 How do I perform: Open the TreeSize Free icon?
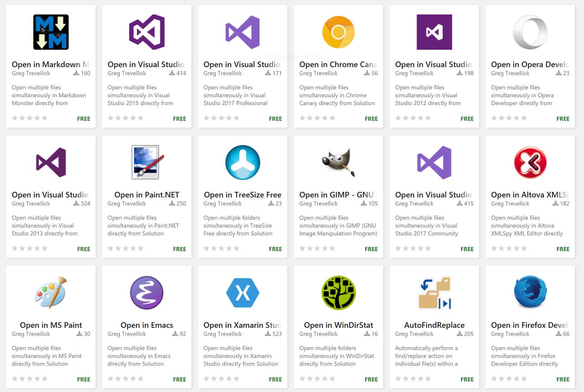point(242,162)
